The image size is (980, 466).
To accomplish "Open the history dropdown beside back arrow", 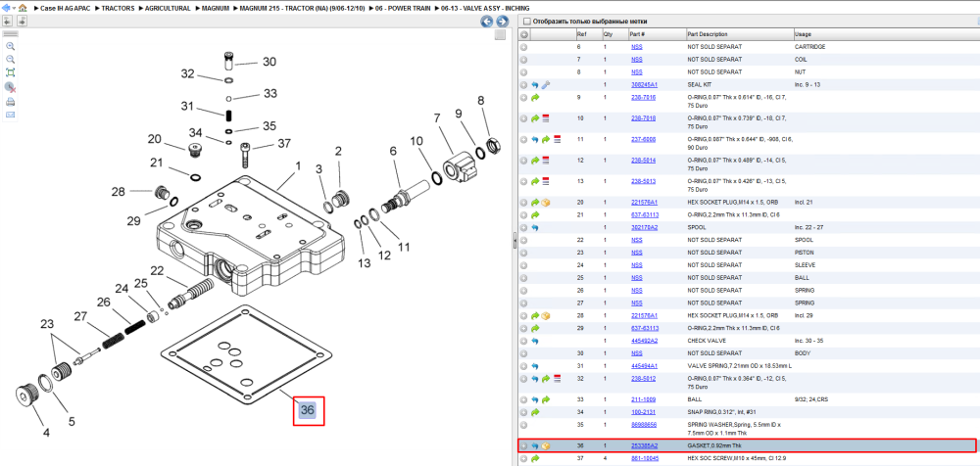I will point(14,9).
